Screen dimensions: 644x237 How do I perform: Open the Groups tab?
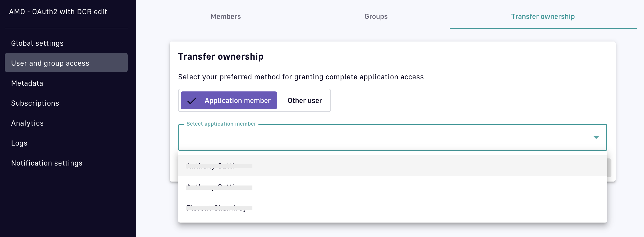pyautogui.click(x=376, y=17)
